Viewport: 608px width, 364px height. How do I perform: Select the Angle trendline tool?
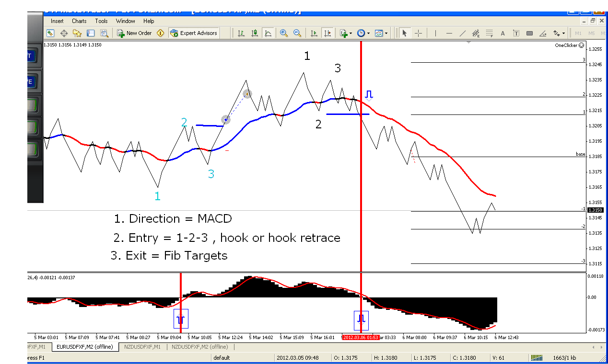pyautogui.click(x=543, y=33)
